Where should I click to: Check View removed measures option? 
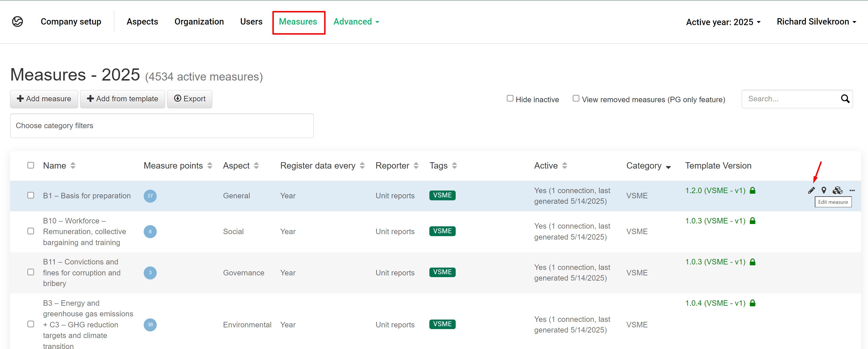[x=576, y=99]
